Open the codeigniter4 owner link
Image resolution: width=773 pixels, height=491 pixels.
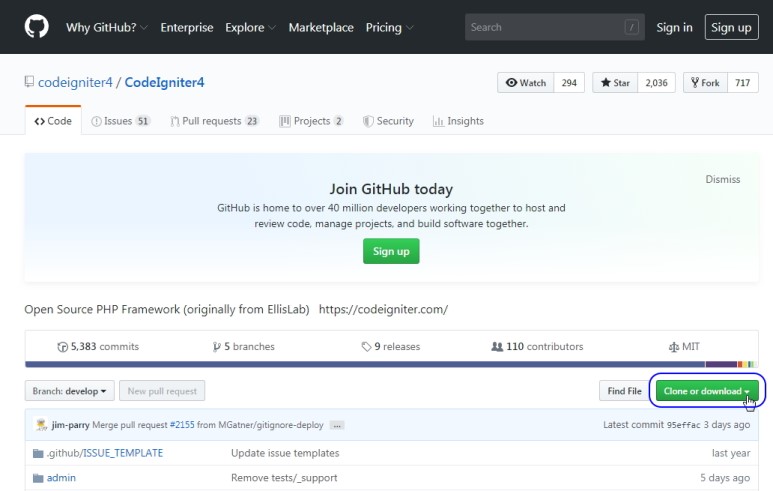pyautogui.click(x=75, y=82)
